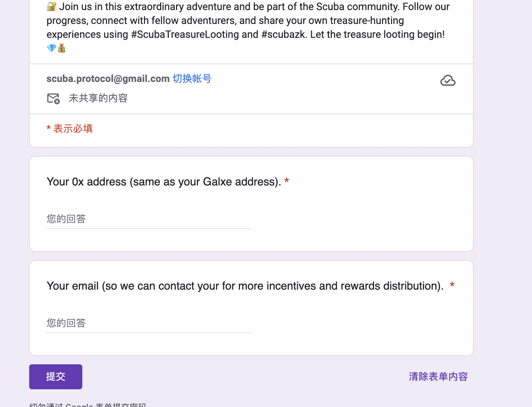Click the lock emoji before Join us
Image resolution: width=532 pixels, height=407 pixels.
[x=51, y=7]
